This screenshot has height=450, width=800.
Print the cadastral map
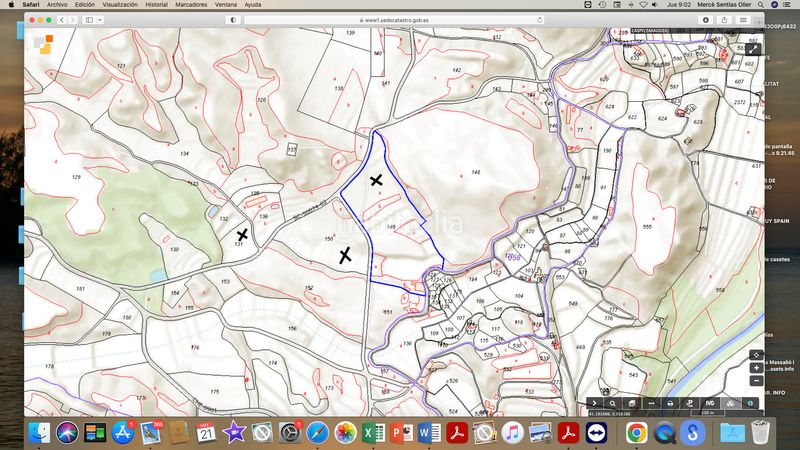click(670, 403)
